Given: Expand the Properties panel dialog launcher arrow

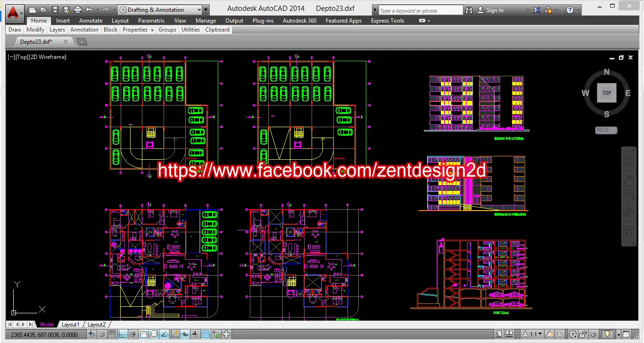Looking at the screenshot, I should [x=152, y=30].
